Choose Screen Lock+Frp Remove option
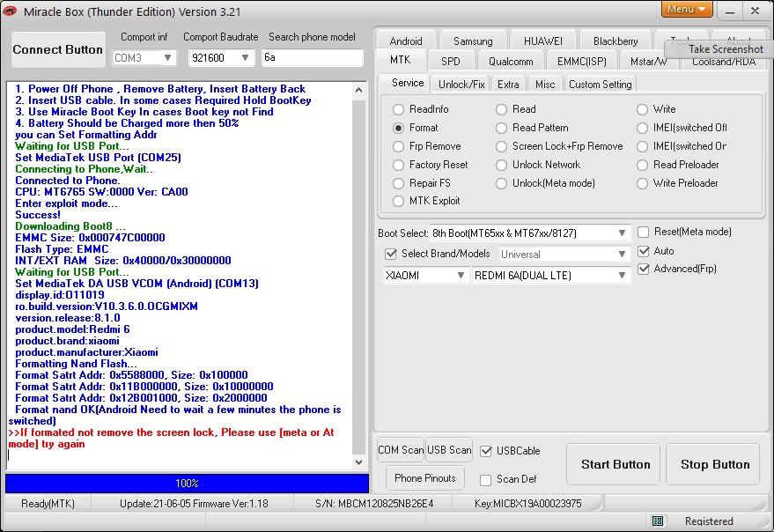Viewport: 774px width, 532px height. point(502,147)
